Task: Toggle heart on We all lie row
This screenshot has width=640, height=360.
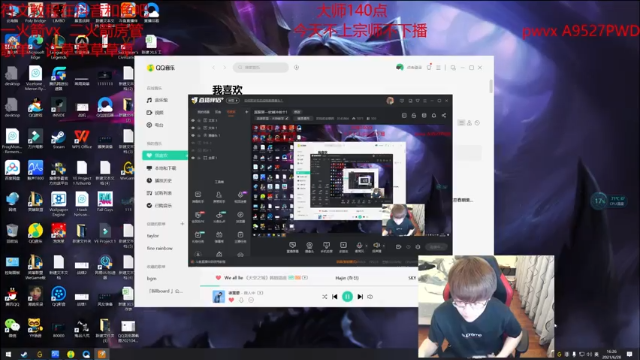Action: (218, 278)
